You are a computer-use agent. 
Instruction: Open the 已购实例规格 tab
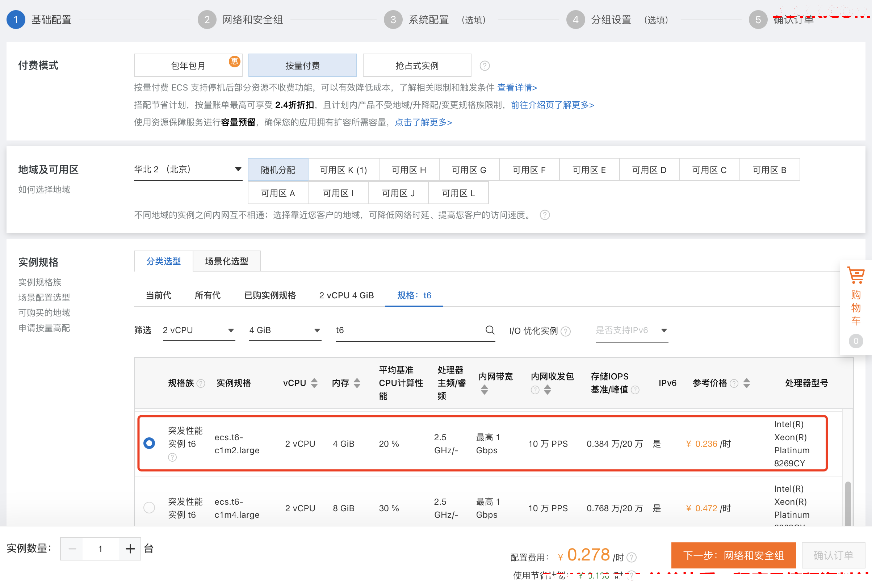[x=270, y=295]
